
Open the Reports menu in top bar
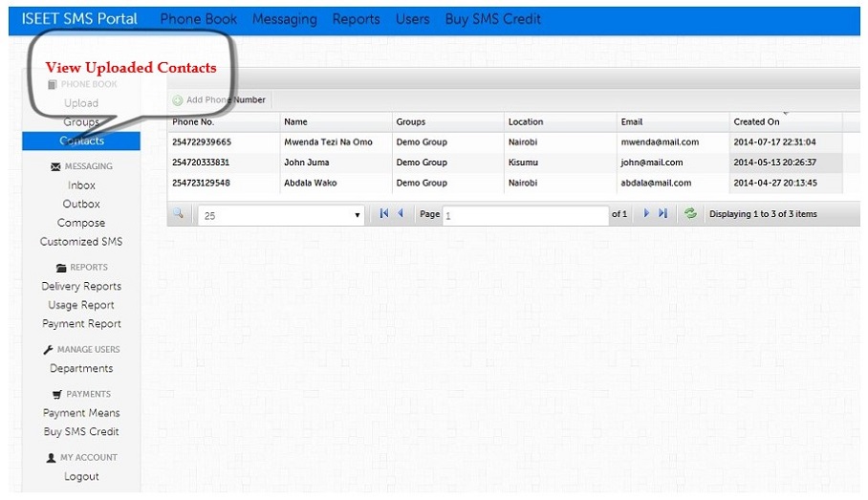click(356, 19)
